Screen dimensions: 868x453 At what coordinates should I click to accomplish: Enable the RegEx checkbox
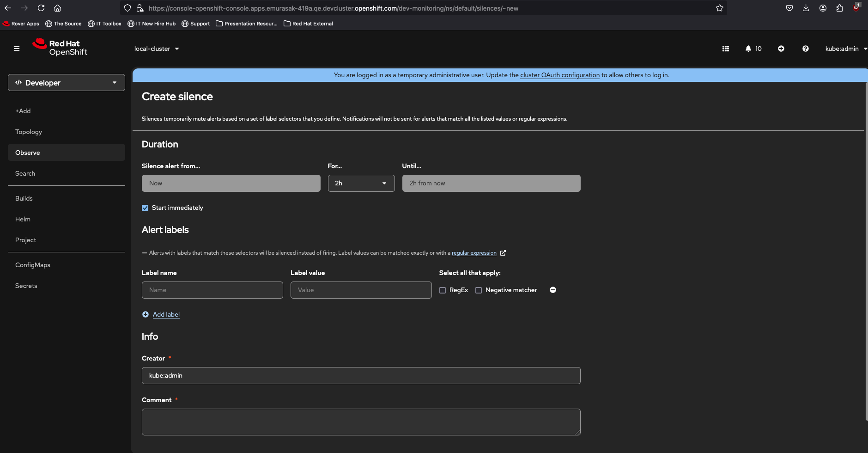[x=443, y=290]
